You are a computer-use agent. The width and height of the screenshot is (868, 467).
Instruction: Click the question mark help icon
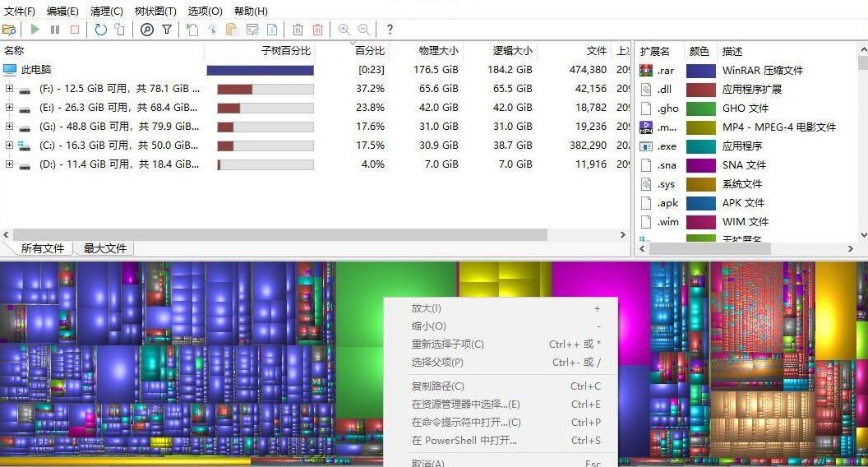pos(390,30)
